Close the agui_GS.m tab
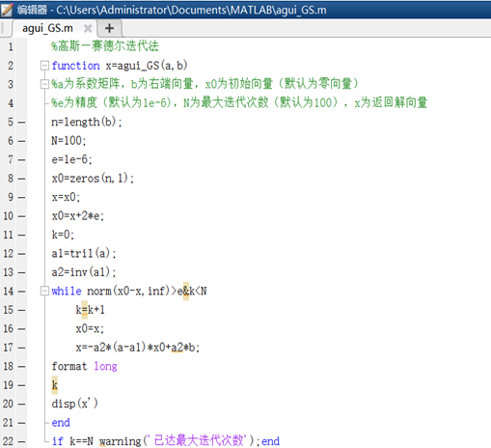Screen dimensions: 491x448 (x=88, y=29)
